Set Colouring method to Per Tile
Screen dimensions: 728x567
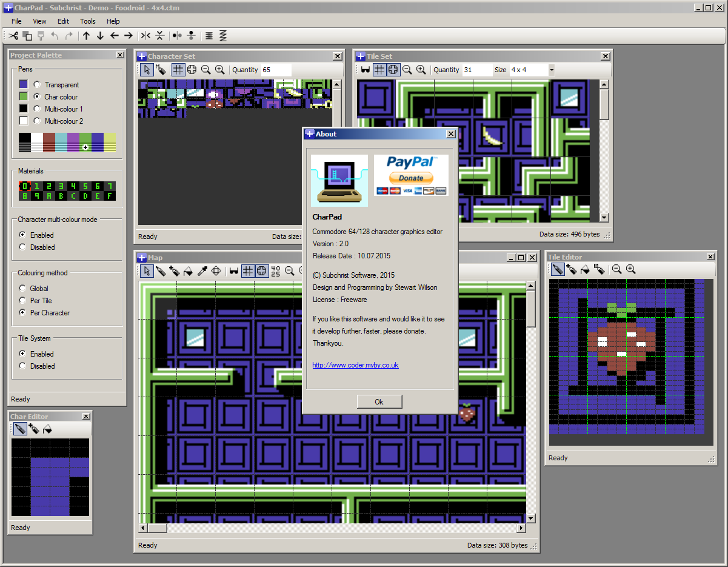point(23,301)
